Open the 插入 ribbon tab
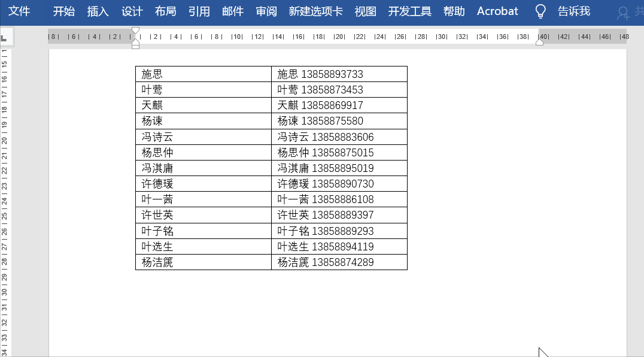Screen dimensions: 644x357 [98, 11]
